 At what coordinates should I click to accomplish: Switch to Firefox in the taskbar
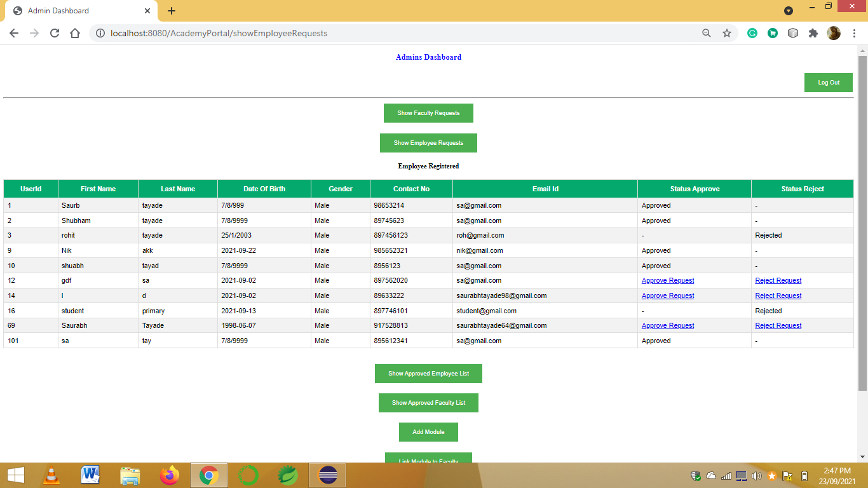pyautogui.click(x=170, y=475)
